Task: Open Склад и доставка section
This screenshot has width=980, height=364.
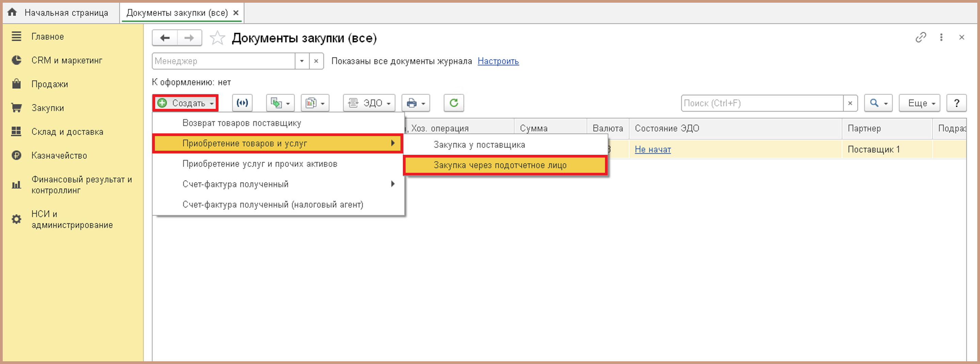Action: [x=67, y=132]
